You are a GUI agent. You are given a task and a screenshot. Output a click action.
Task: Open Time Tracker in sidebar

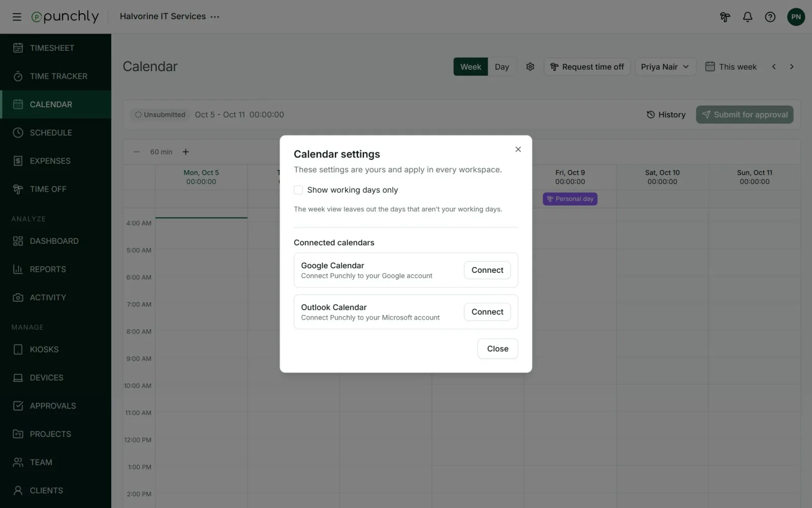tap(56, 76)
